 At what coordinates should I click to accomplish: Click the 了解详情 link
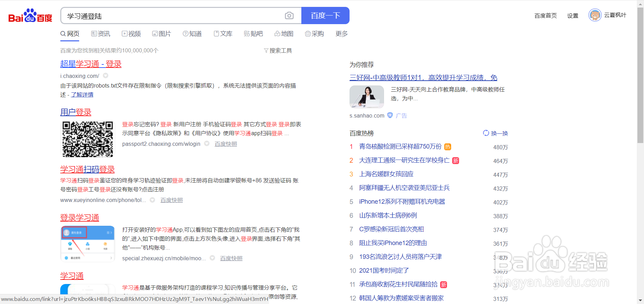coord(82,95)
